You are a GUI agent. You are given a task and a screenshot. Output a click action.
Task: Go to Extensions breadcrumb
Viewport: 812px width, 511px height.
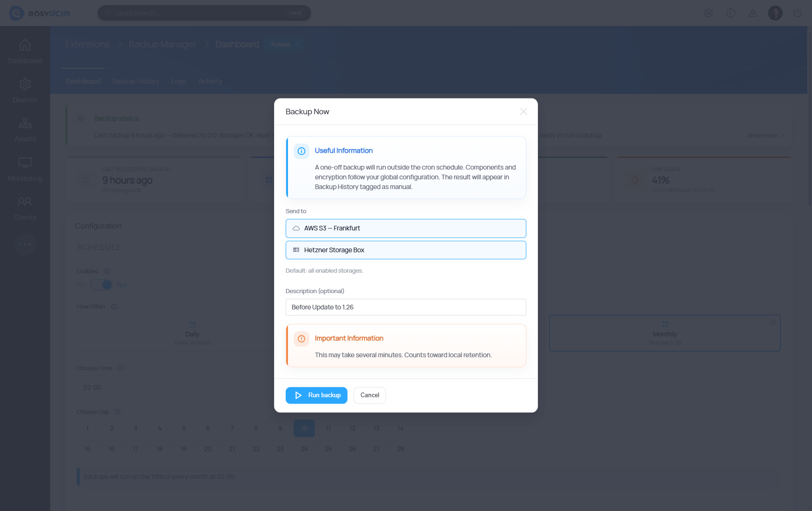(x=87, y=44)
